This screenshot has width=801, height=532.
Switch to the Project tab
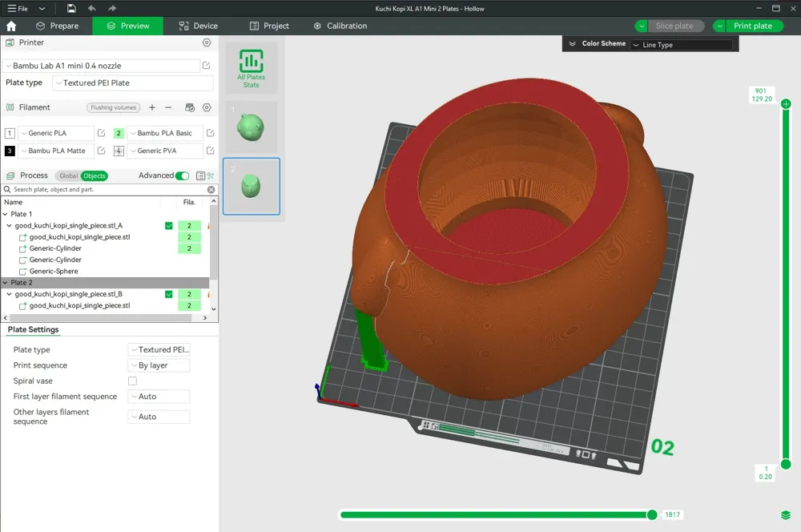coord(269,26)
